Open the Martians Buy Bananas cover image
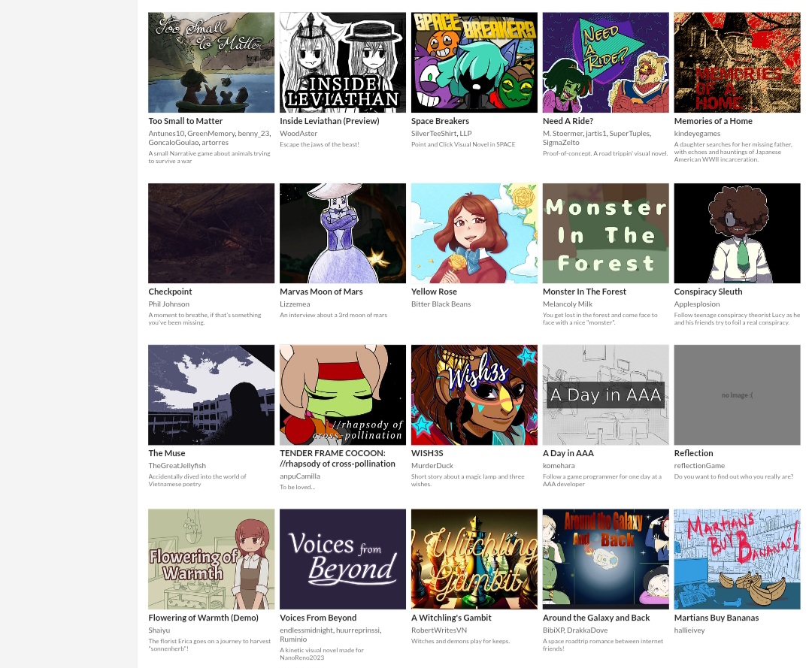 [738, 559]
